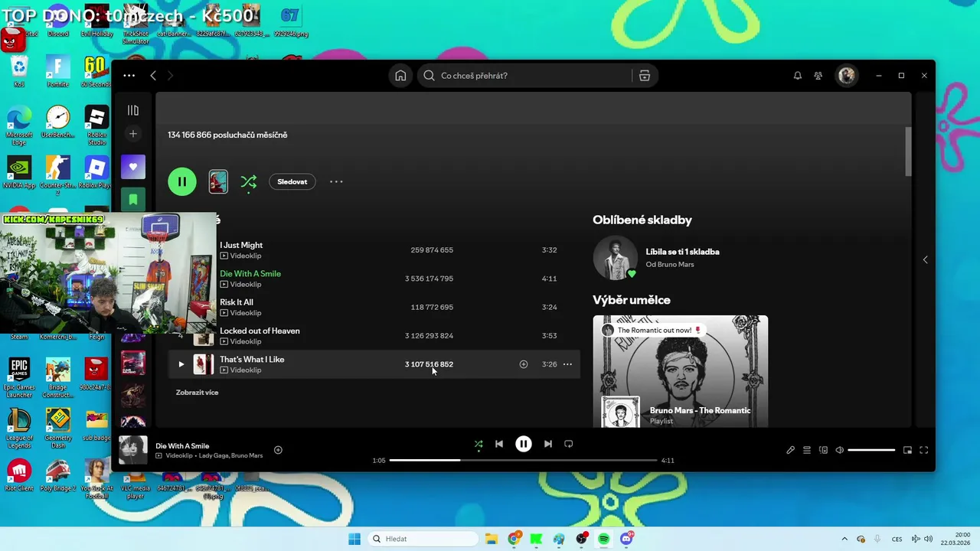Add current song to Liked Songs plus icon
The height and width of the screenshot is (551, 980).
278,450
